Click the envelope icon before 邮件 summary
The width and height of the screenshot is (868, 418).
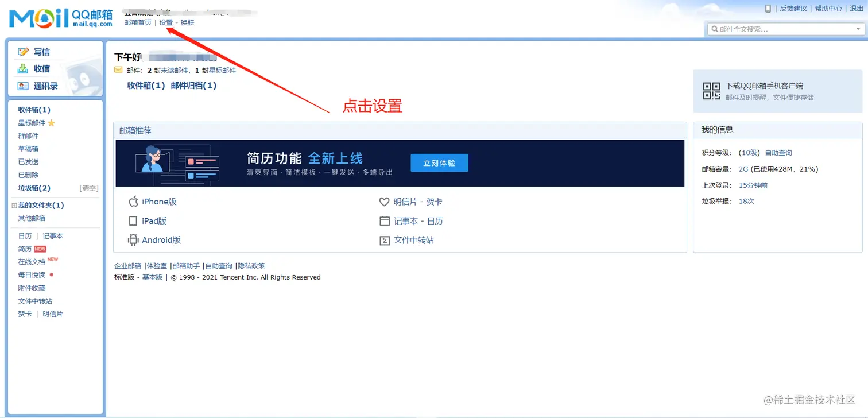(118, 70)
